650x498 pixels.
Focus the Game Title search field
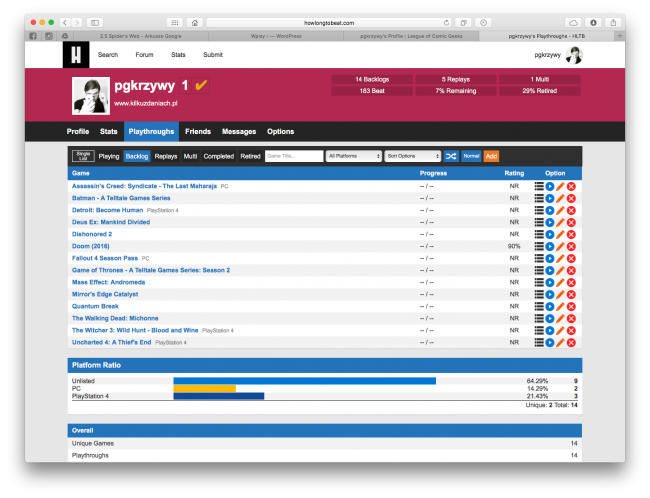pos(294,156)
